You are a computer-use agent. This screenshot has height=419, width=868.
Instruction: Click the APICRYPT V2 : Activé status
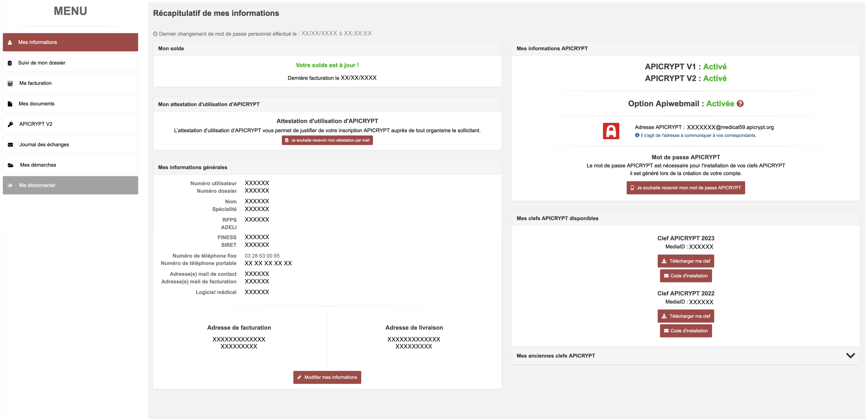pyautogui.click(x=686, y=78)
